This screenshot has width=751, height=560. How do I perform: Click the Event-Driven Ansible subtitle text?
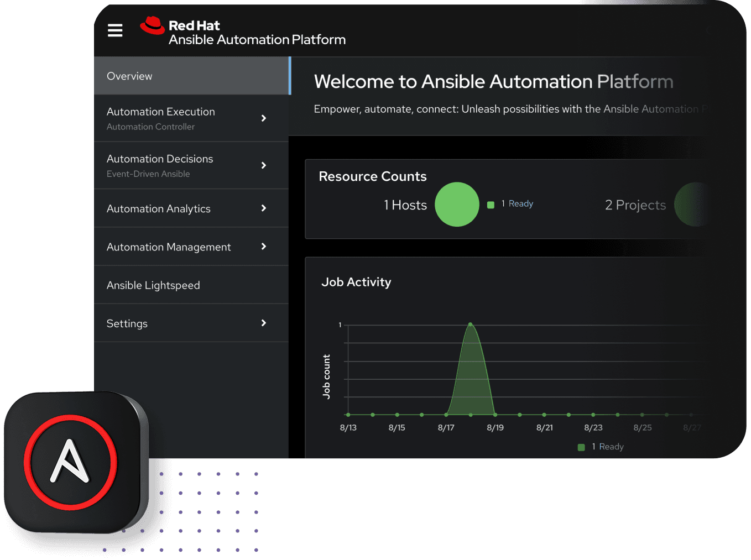click(x=148, y=174)
